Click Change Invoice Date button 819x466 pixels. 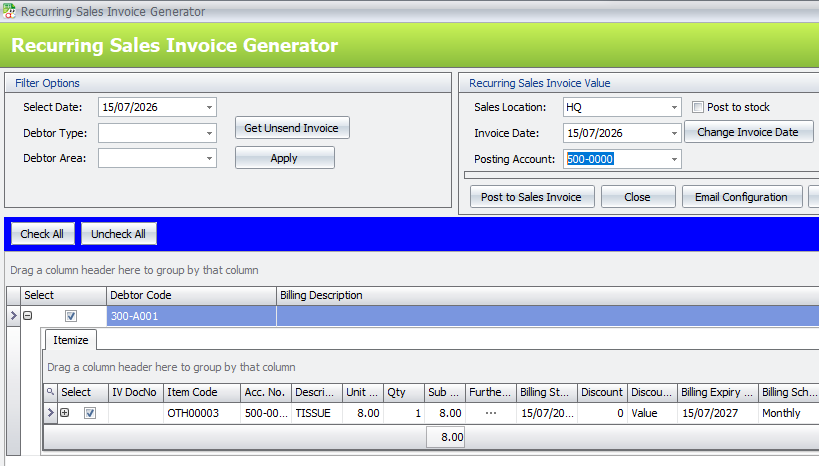click(x=748, y=132)
